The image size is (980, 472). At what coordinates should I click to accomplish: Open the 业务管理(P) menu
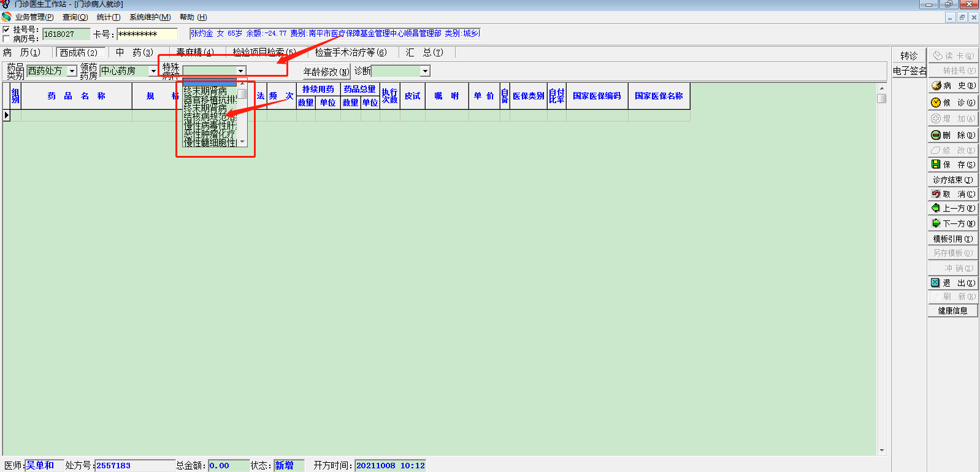pyautogui.click(x=34, y=17)
